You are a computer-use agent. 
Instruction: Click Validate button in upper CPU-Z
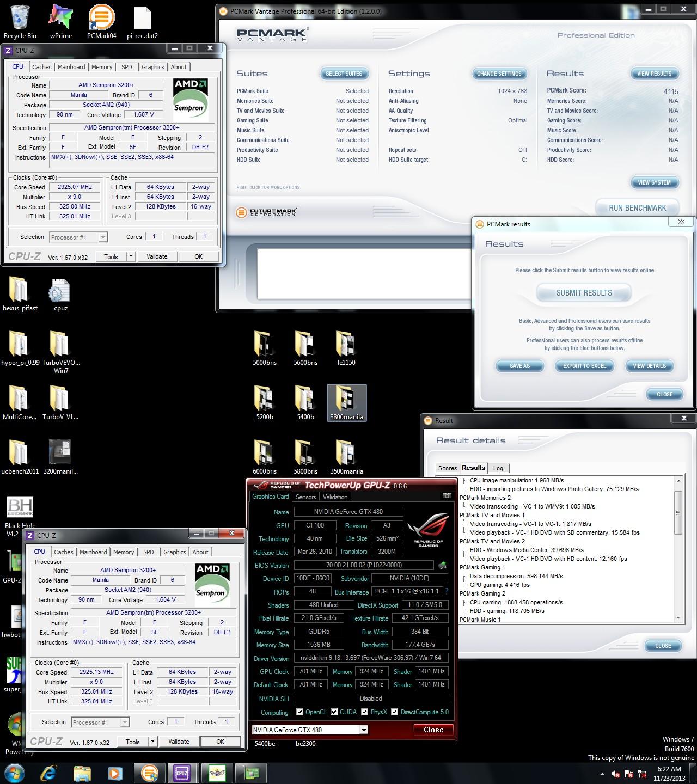(157, 256)
